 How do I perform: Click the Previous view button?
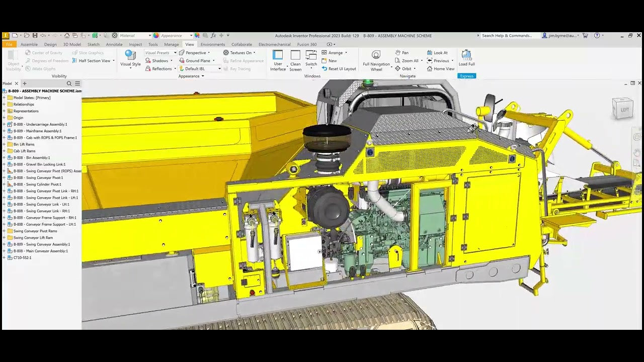coord(440,60)
